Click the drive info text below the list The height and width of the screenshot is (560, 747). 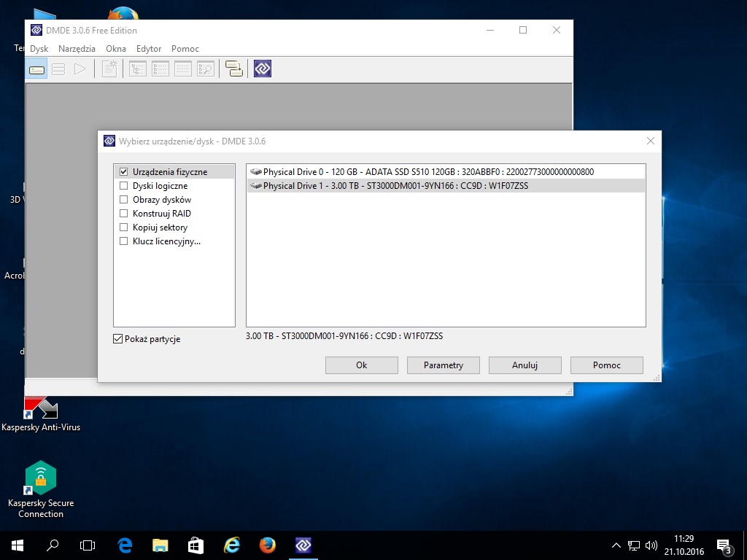click(x=344, y=335)
